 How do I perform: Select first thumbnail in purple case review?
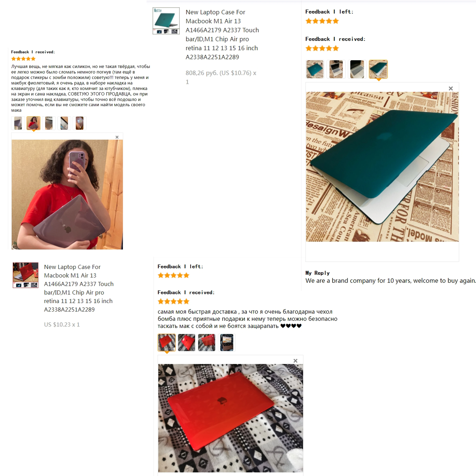tap(18, 123)
